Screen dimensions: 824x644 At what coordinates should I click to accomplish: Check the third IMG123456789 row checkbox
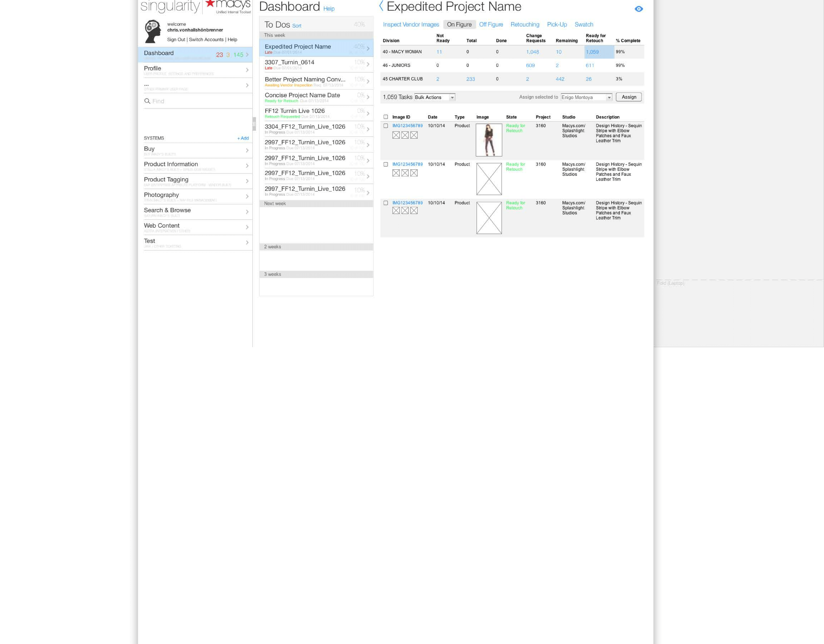[386, 203]
